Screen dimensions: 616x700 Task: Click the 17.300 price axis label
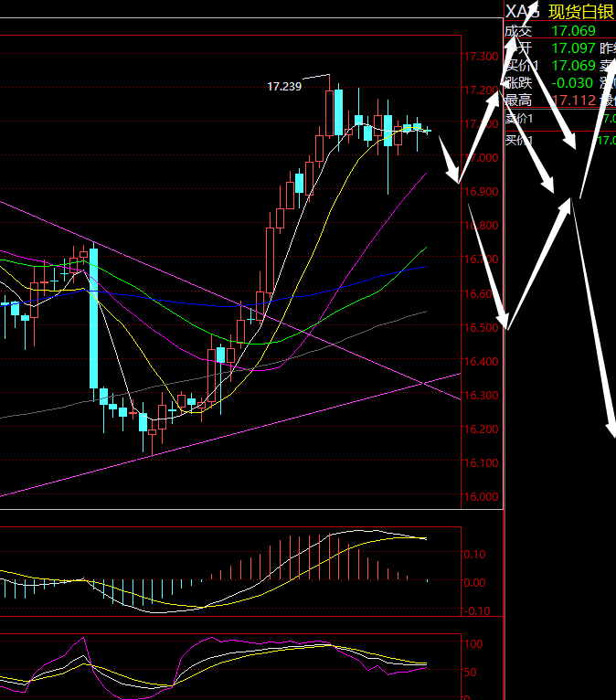[x=482, y=57]
